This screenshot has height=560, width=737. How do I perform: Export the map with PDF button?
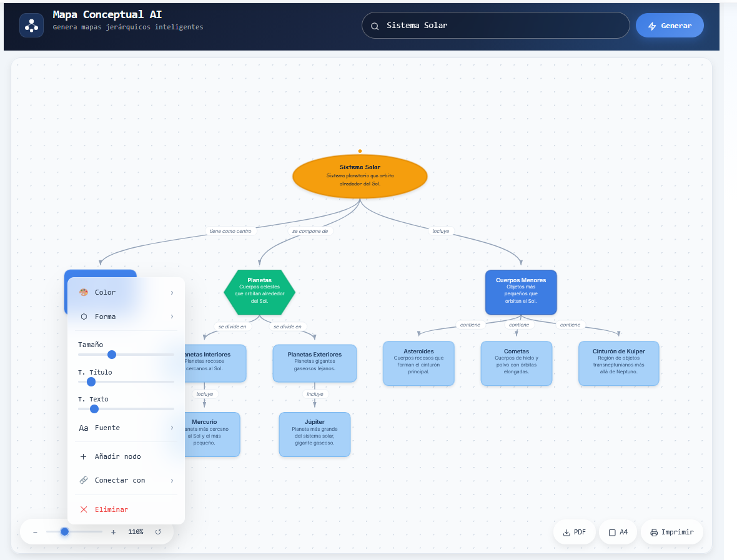pos(574,533)
